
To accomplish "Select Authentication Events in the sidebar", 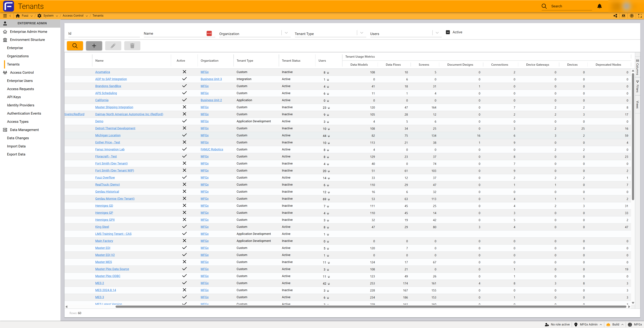I will point(24,113).
